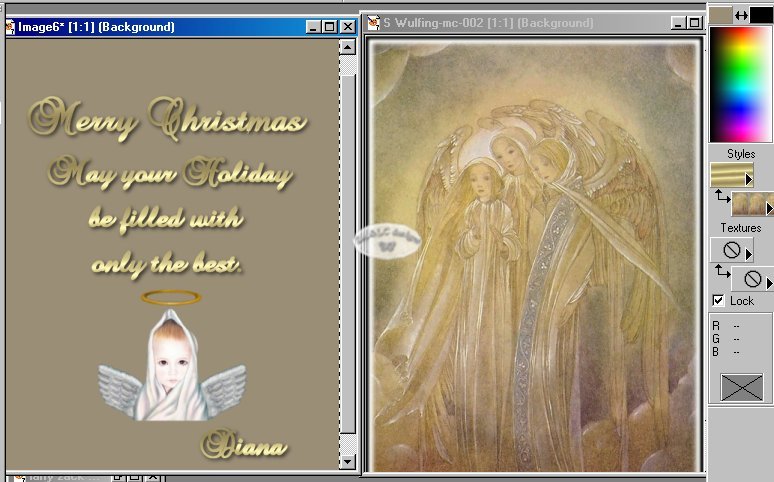Screen dimensions: 774x482
Task: Click the foreground solid color swatch
Action: [x=720, y=15]
